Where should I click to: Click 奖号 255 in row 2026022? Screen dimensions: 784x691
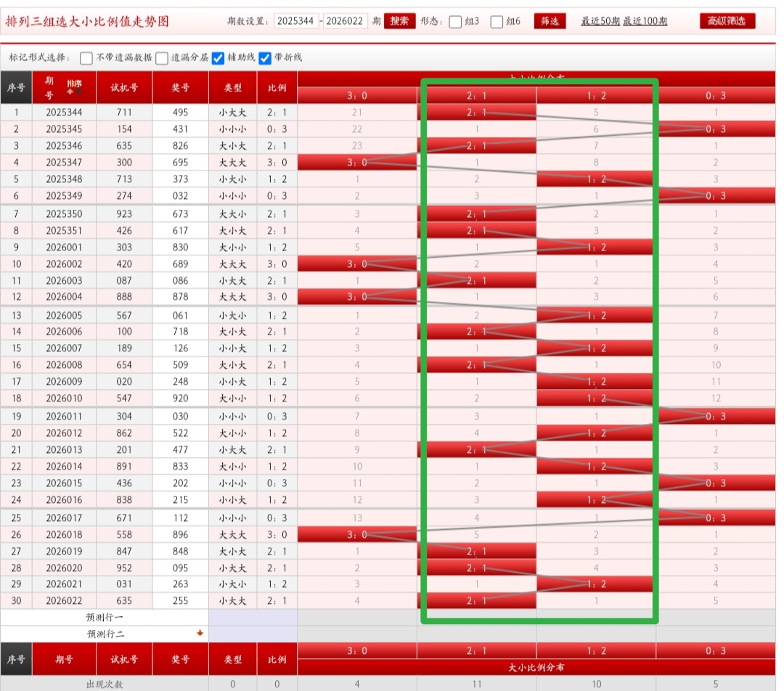click(181, 600)
